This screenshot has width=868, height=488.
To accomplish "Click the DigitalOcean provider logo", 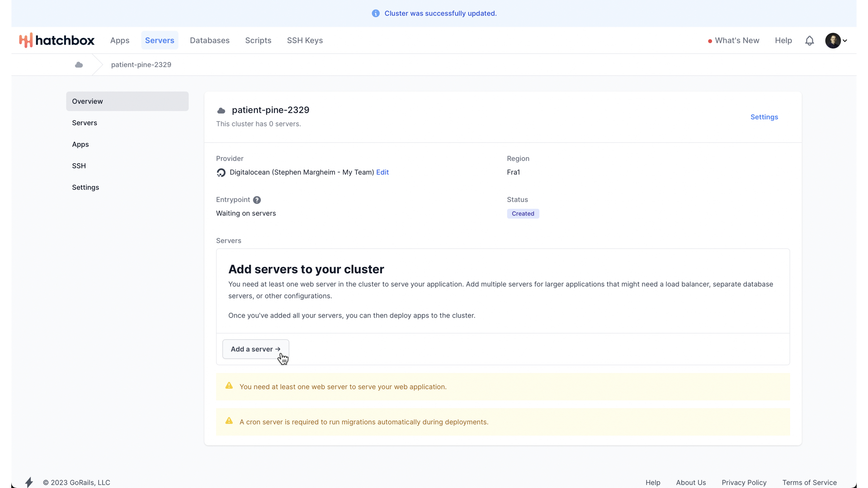I will coord(221,173).
